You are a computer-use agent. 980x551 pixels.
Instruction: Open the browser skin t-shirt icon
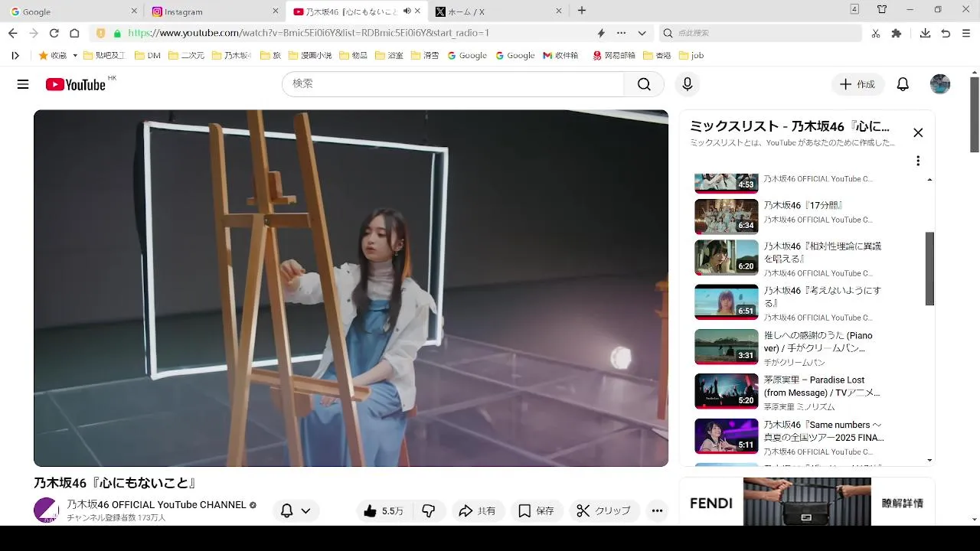(x=882, y=10)
